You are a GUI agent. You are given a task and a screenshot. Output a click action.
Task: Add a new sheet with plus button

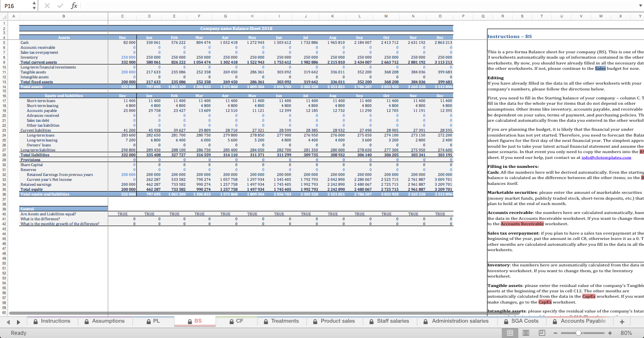[622, 321]
